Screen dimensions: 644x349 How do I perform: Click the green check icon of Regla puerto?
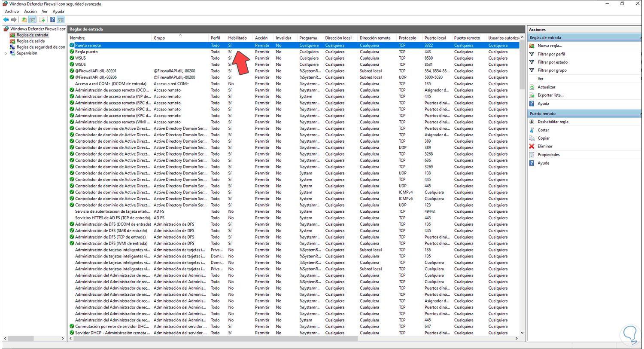click(x=72, y=52)
